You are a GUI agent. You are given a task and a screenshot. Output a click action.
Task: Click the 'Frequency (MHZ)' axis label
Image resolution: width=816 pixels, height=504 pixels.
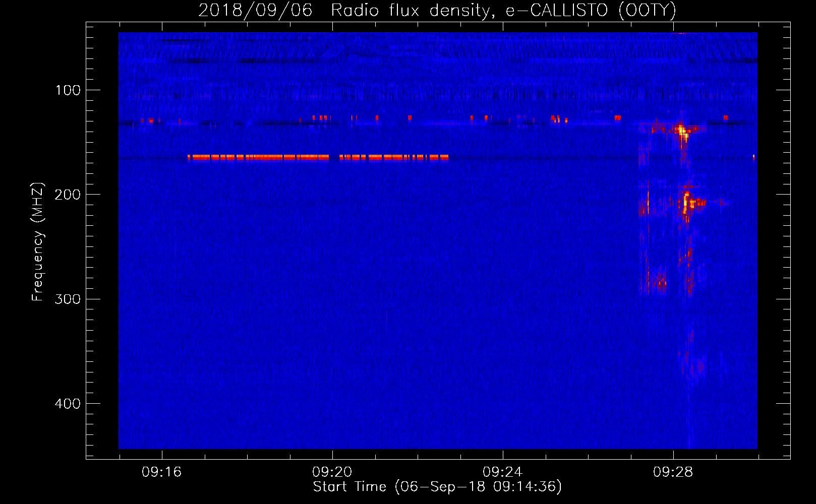click(x=38, y=242)
